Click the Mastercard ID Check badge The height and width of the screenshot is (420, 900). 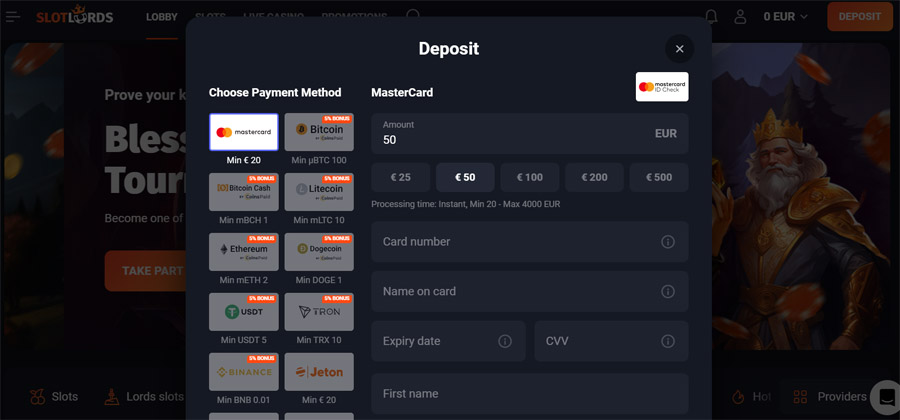coord(662,87)
